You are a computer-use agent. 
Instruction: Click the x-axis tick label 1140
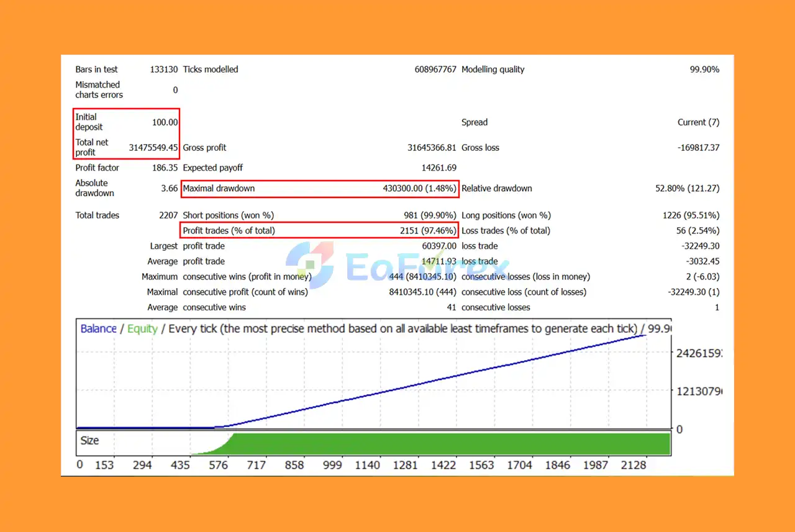click(367, 465)
